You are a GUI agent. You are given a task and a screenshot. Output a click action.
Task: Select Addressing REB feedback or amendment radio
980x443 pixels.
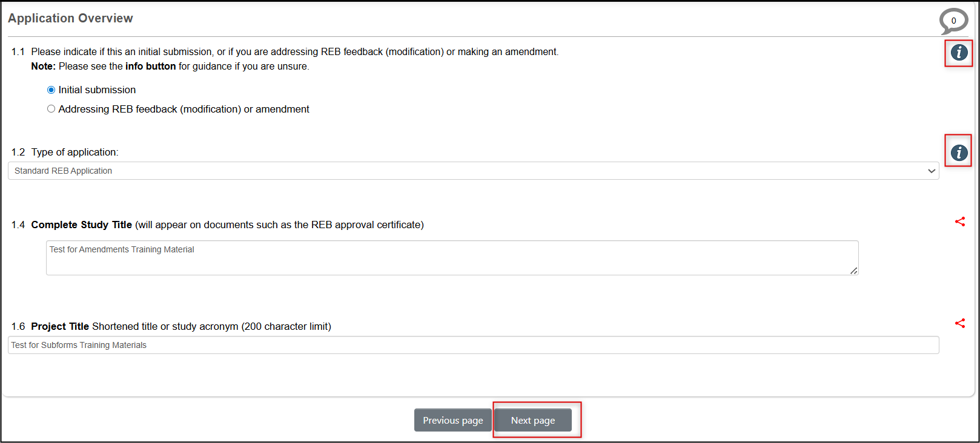click(x=51, y=109)
